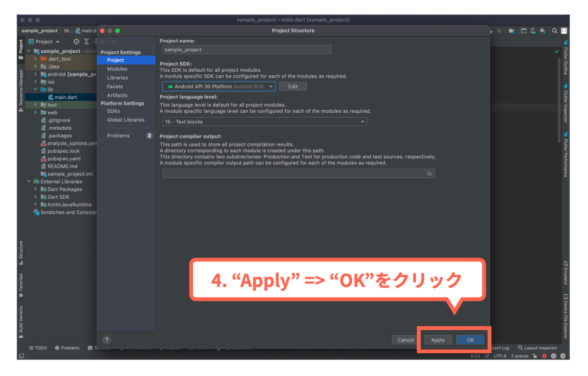This screenshot has width=588, height=376.
Task: Click '2 spaces' indent setting in status bar
Action: coord(520,356)
